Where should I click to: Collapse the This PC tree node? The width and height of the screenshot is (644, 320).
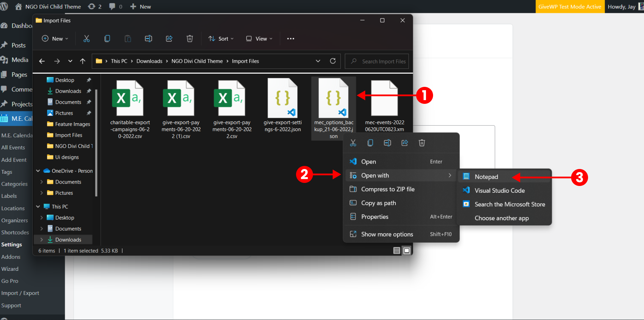pyautogui.click(x=38, y=206)
